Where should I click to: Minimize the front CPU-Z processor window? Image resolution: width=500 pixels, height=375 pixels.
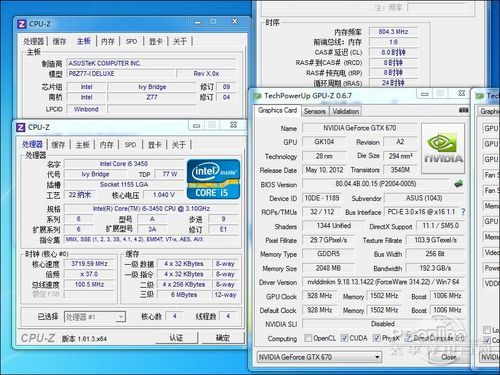click(197, 125)
